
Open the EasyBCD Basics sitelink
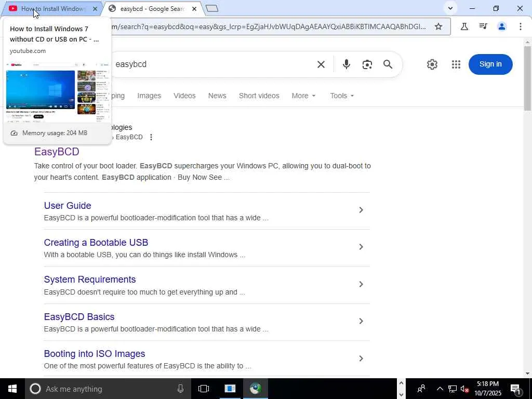[x=79, y=317]
